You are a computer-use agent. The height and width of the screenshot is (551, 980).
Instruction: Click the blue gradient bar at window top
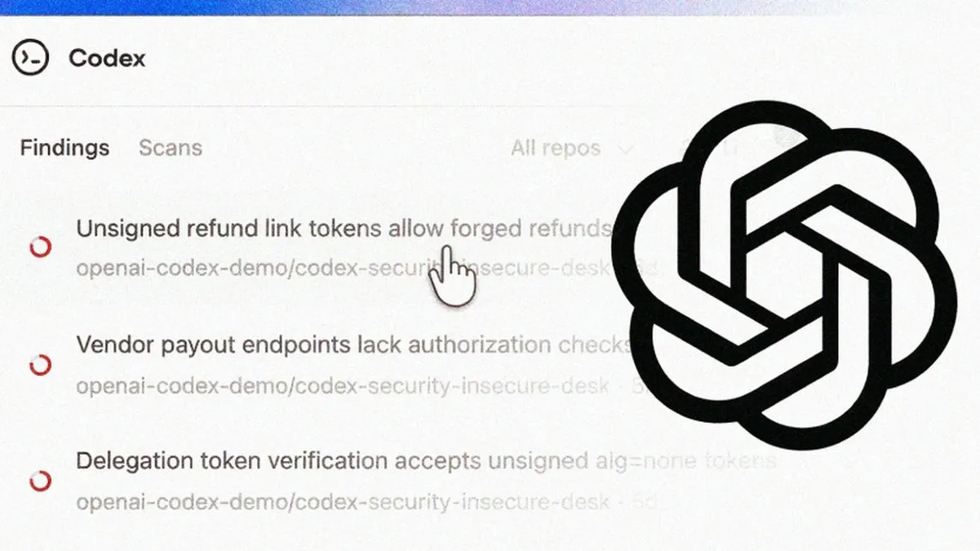click(490, 7)
